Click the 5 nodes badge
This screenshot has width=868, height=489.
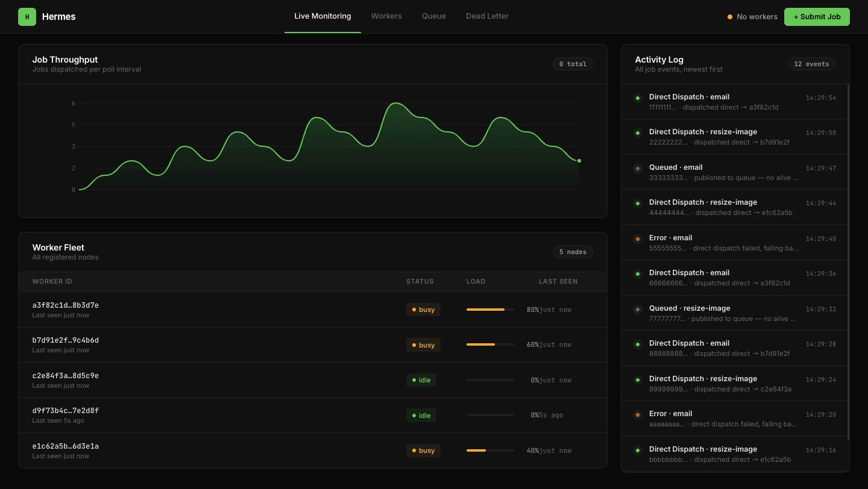coord(573,252)
